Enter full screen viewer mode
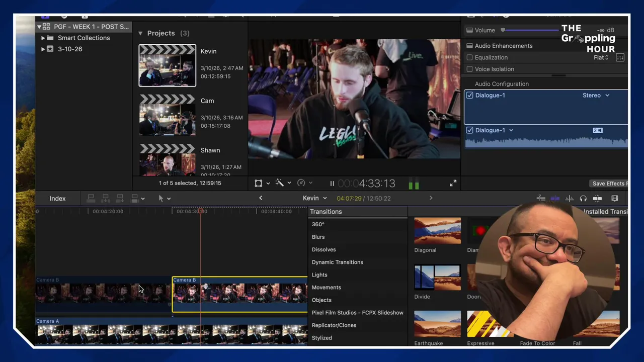Image resolution: width=644 pixels, height=362 pixels. 453,184
